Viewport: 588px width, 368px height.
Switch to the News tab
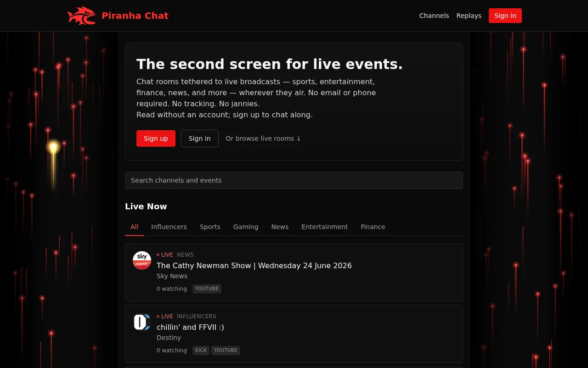point(280,227)
